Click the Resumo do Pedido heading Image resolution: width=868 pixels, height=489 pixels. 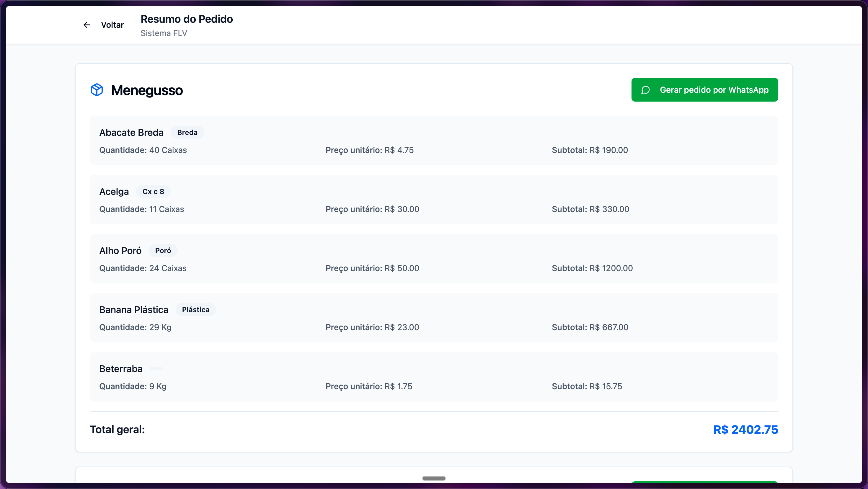pyautogui.click(x=186, y=19)
